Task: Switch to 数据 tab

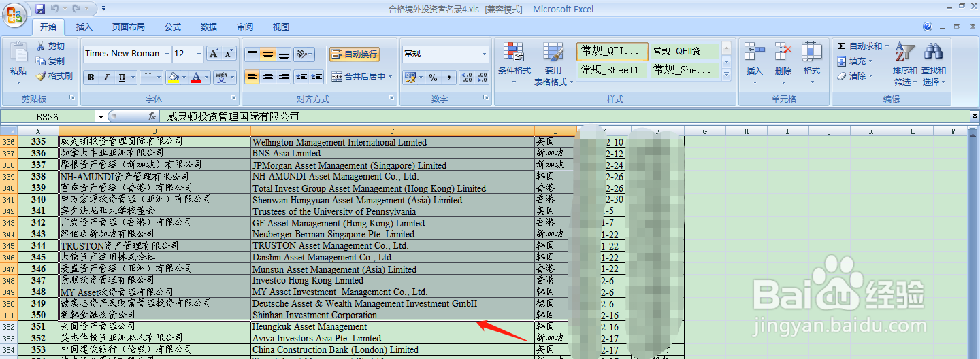Action: [x=209, y=27]
